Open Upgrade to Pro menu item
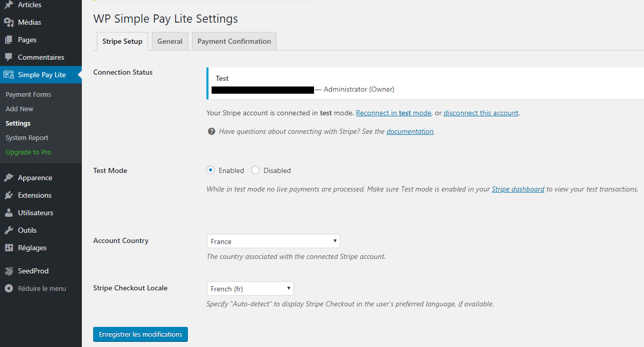644x347 pixels. click(28, 152)
